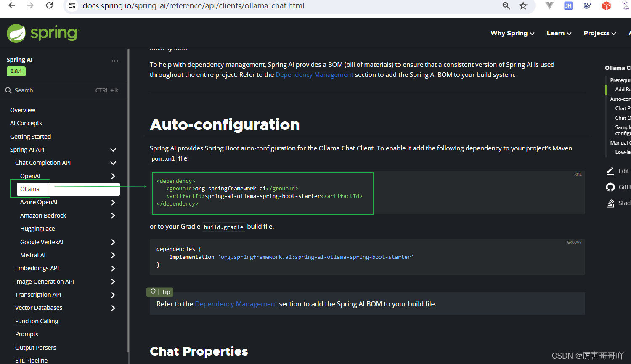Jump to Manual Configuration in the page outline
The height and width of the screenshot is (364, 631).
coord(620,143)
